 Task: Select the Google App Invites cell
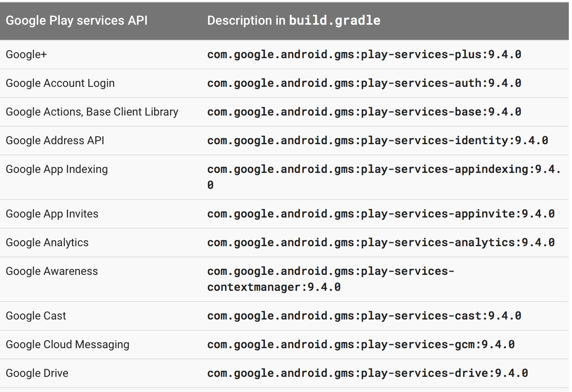coord(52,214)
